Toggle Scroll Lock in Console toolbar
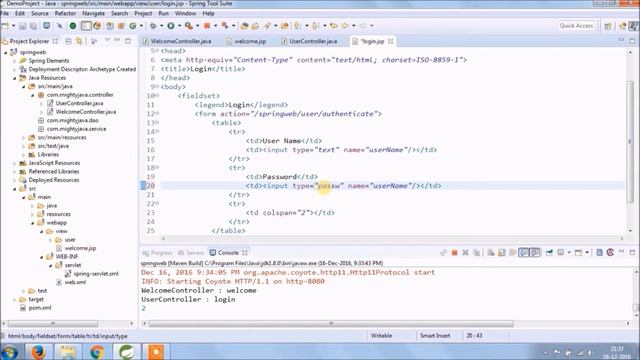Screen dimensions: 640x360 (x=502, y=253)
